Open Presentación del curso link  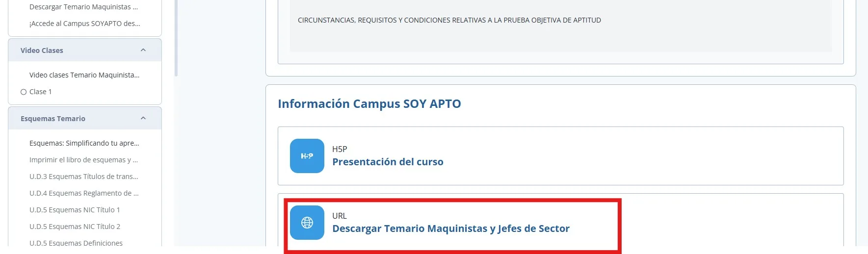pyautogui.click(x=388, y=162)
